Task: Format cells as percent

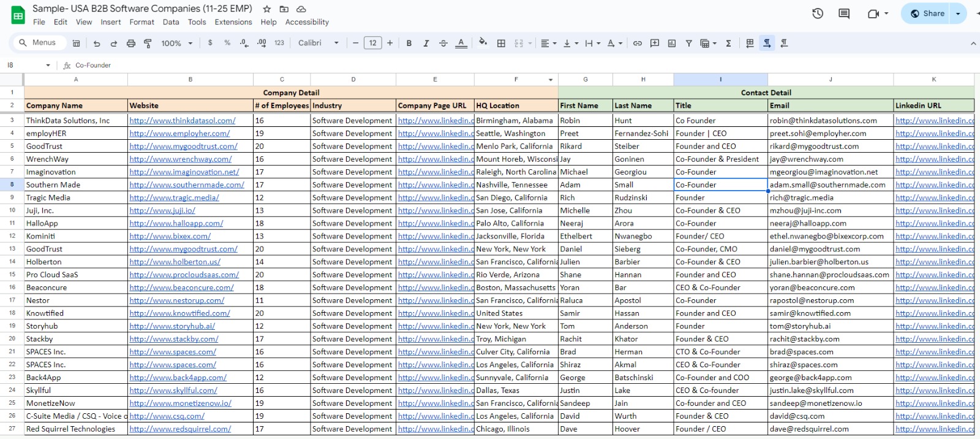Action: click(227, 43)
